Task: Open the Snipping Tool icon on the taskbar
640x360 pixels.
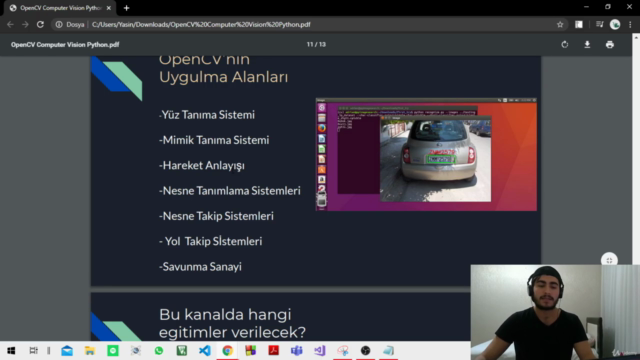Action: 342,350
